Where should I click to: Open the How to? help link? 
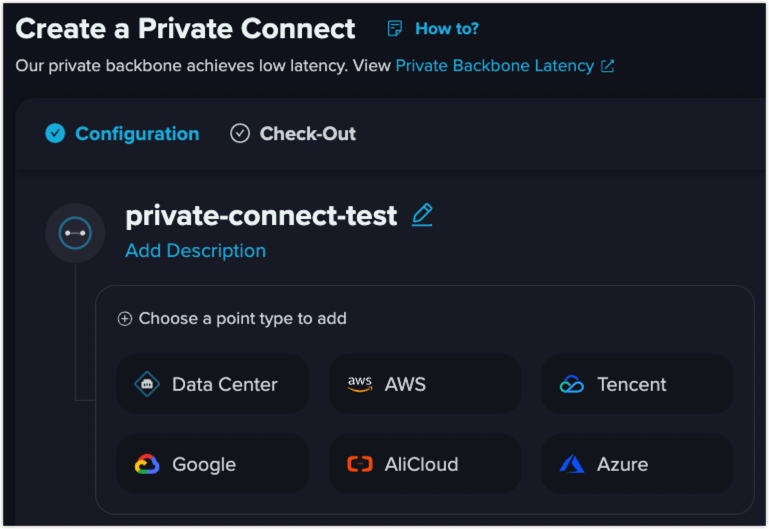click(447, 28)
